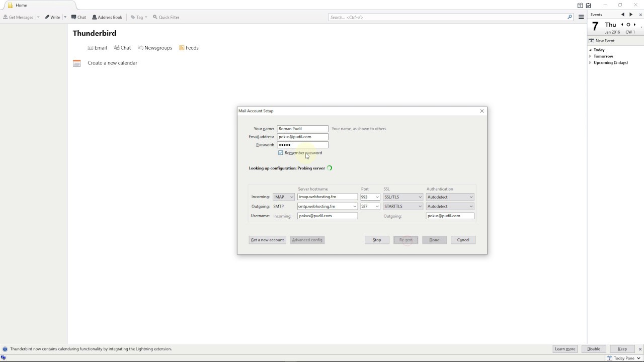Viewport: 644px width, 362px height.
Task: Open the incoming protocol IMAP dropdown
Action: 283,197
